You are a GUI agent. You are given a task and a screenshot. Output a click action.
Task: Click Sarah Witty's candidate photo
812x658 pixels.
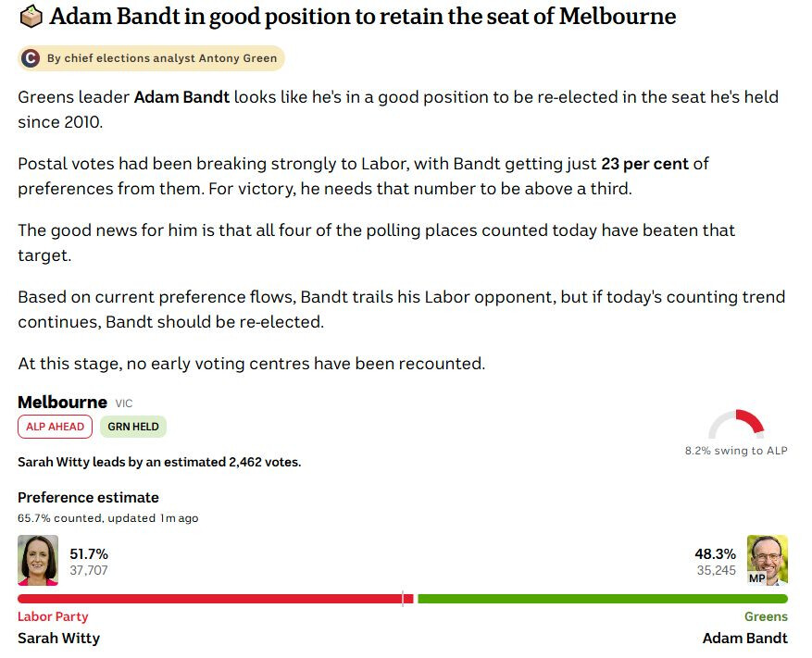click(x=38, y=560)
